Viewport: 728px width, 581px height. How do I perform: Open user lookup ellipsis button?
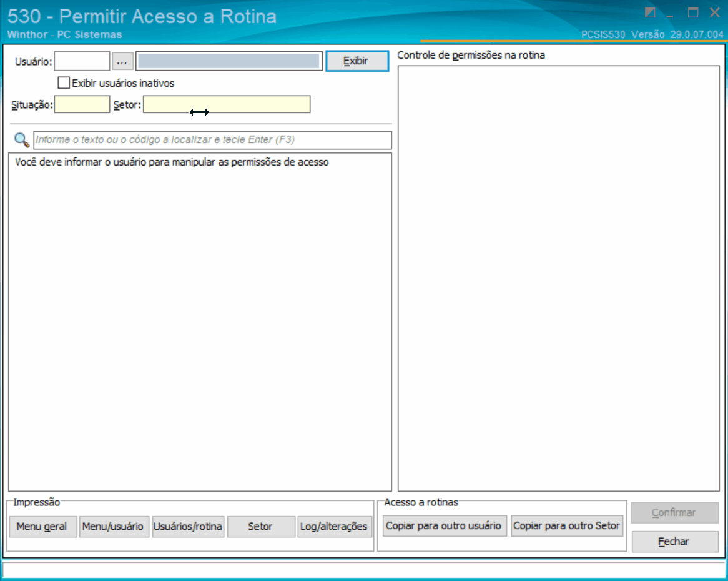pyautogui.click(x=122, y=61)
